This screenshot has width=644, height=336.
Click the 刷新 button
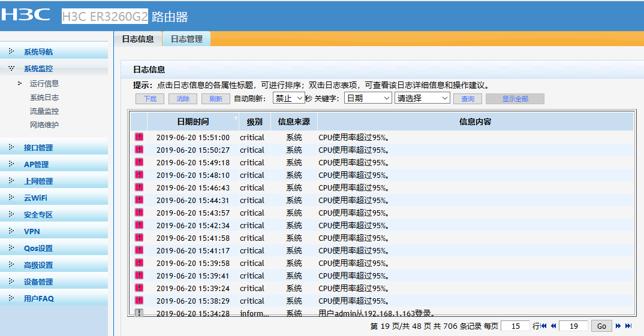point(216,99)
